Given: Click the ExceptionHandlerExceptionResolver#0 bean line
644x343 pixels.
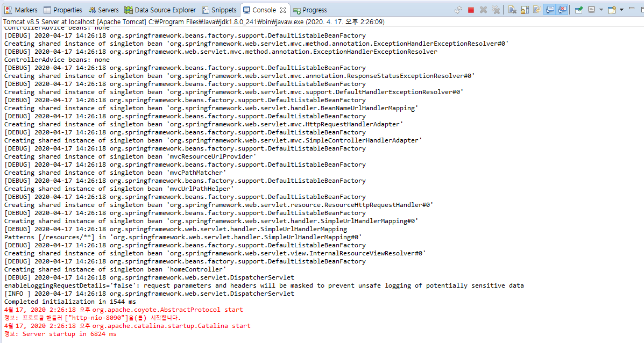Looking at the screenshot, I should (x=256, y=44).
